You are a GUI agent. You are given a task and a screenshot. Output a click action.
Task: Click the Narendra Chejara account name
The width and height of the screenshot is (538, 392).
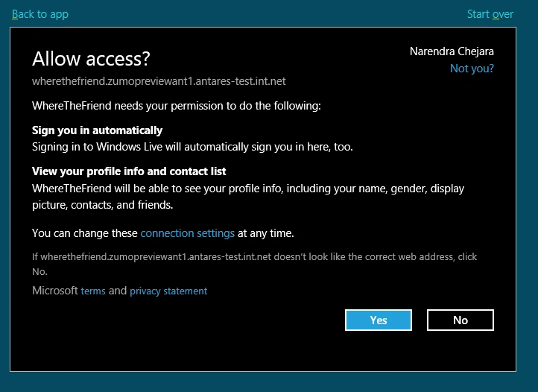tap(452, 51)
